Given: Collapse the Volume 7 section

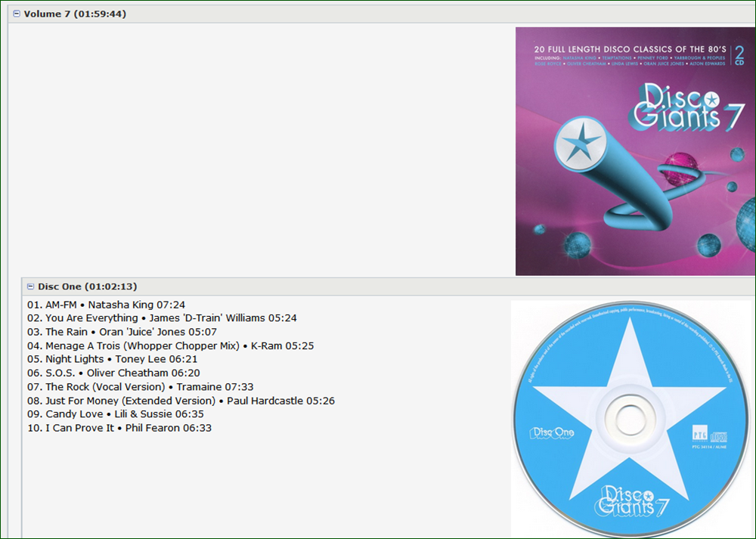Looking at the screenshot, I should tap(17, 14).
